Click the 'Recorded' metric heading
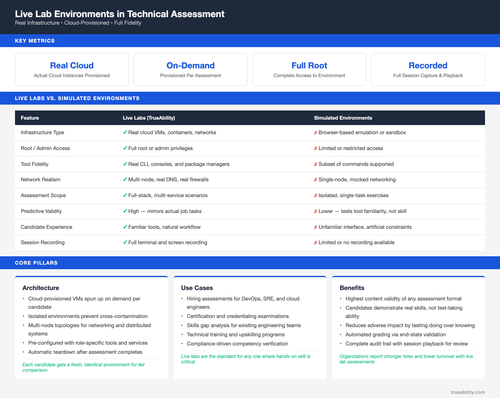500x398 pixels. pyautogui.click(x=428, y=65)
